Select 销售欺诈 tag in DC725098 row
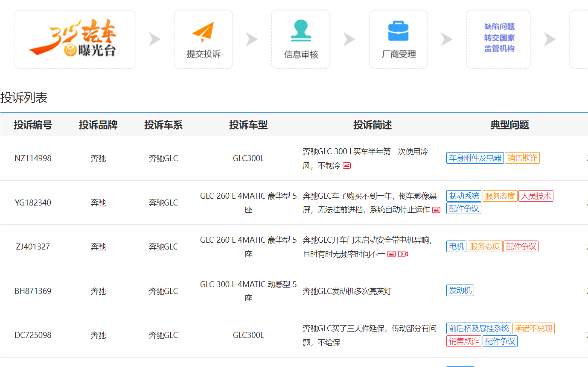 tap(464, 341)
